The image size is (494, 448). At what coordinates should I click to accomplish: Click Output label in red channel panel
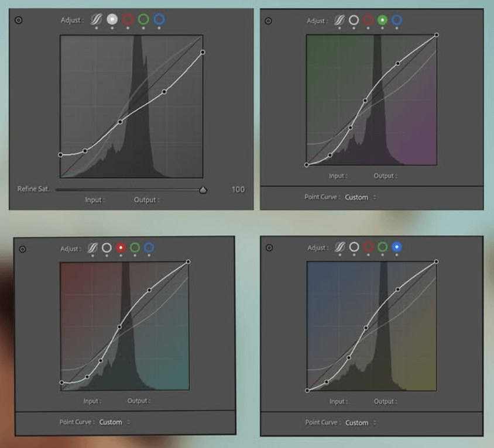(x=139, y=401)
